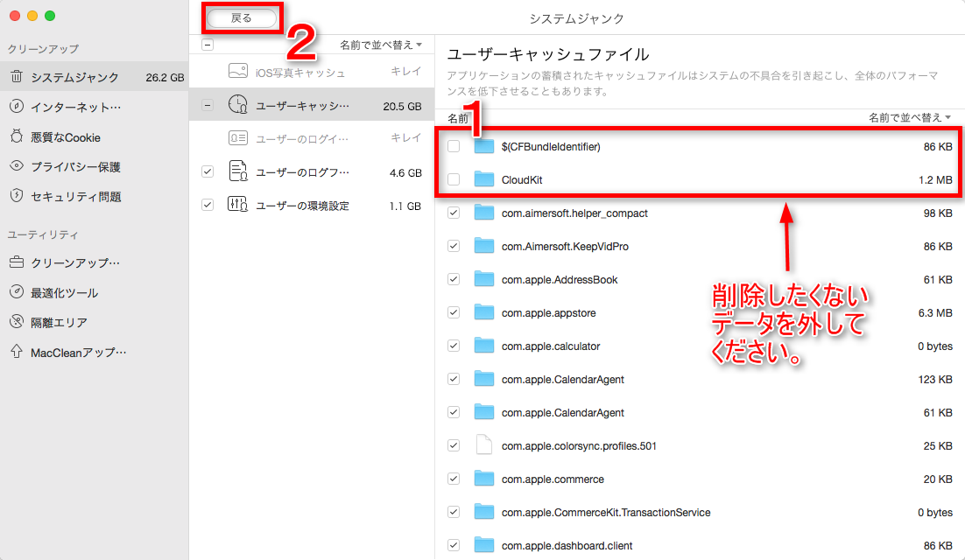
Task: Click the 戻る back button
Action: [242, 18]
